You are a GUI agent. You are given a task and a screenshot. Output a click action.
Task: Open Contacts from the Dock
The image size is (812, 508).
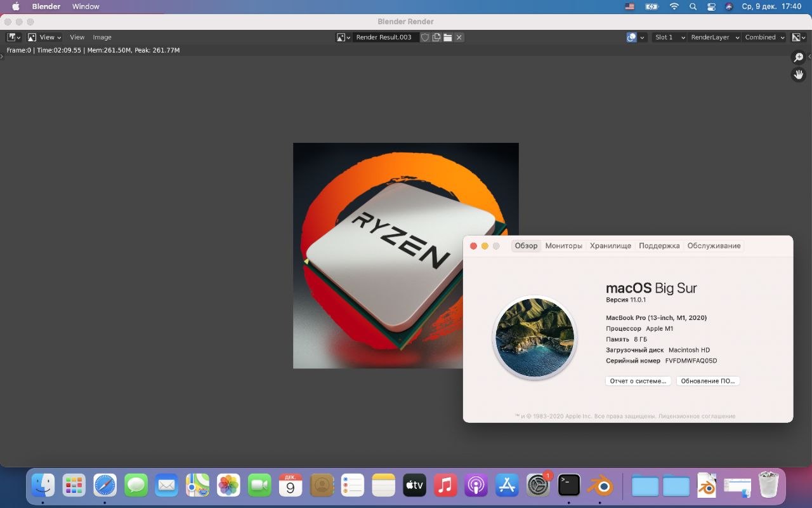coord(322,486)
